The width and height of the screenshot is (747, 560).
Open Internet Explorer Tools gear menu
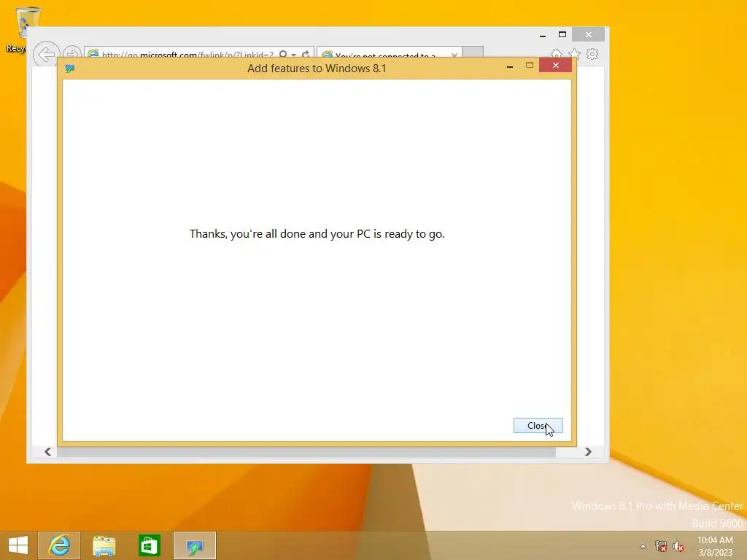(x=592, y=54)
